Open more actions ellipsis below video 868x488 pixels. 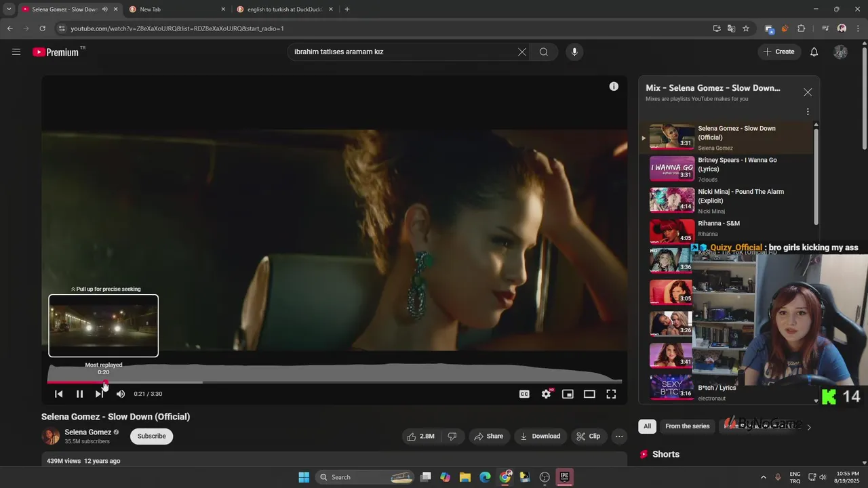(x=619, y=436)
